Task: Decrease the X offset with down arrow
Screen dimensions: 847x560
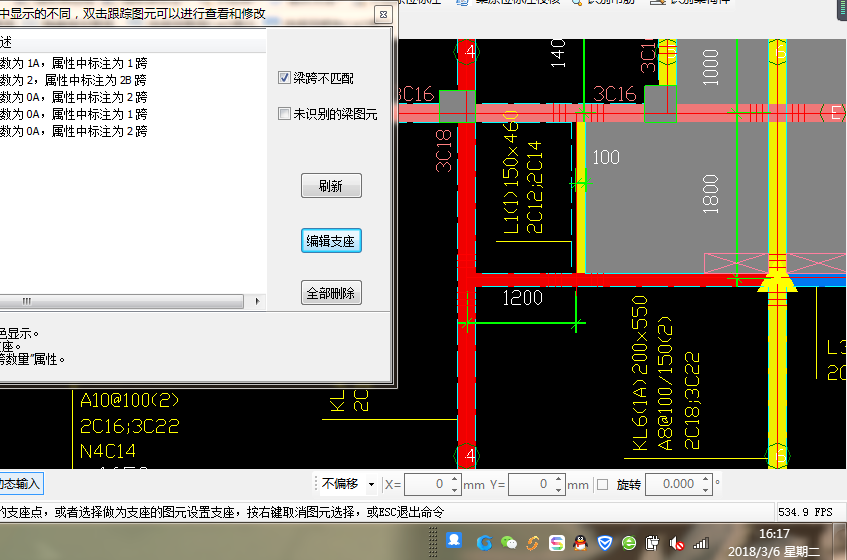Action: [x=455, y=489]
